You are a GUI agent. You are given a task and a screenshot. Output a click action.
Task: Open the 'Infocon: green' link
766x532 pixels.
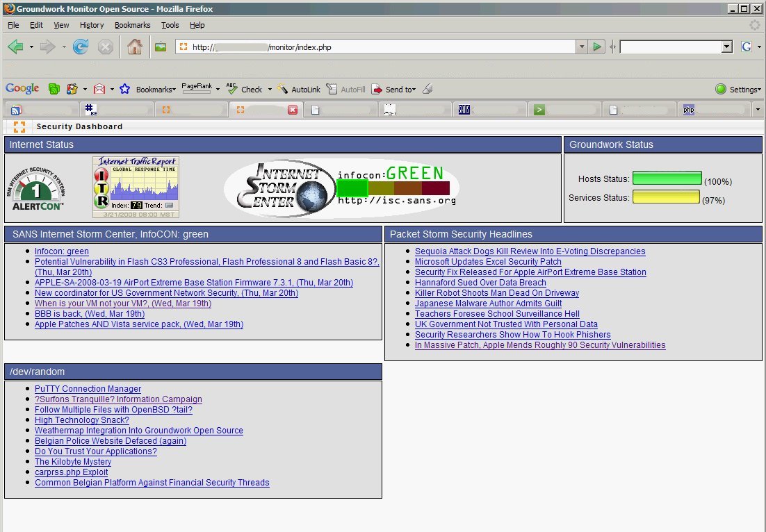(x=62, y=251)
